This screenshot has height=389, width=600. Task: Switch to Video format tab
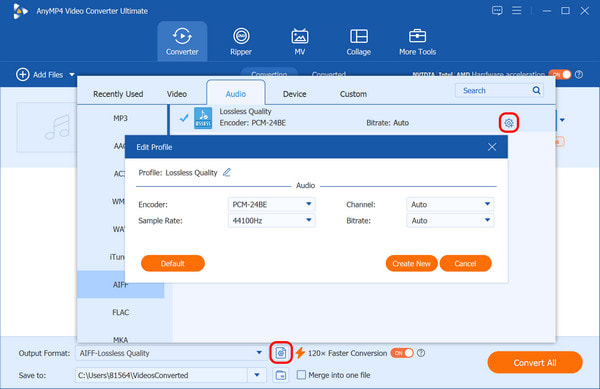[x=177, y=94]
